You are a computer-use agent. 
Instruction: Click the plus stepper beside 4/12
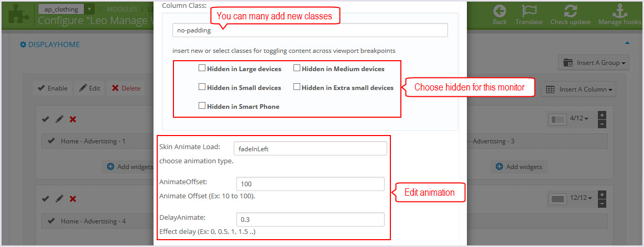pos(602,115)
